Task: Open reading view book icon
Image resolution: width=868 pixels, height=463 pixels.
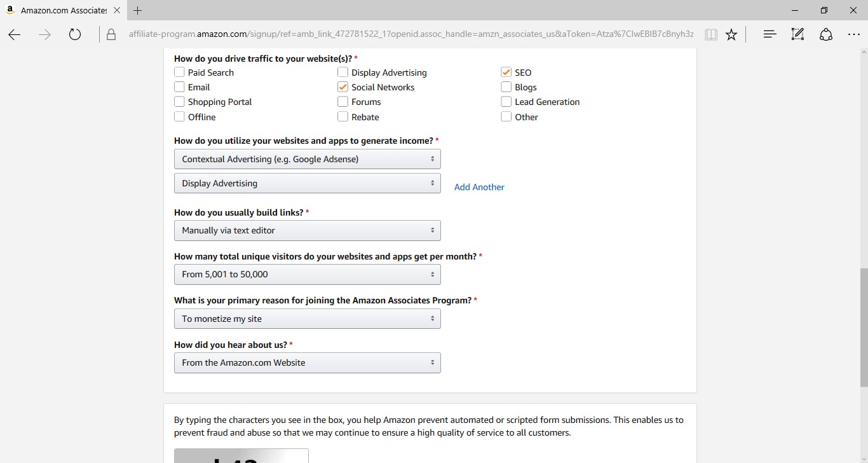Action: [x=711, y=34]
